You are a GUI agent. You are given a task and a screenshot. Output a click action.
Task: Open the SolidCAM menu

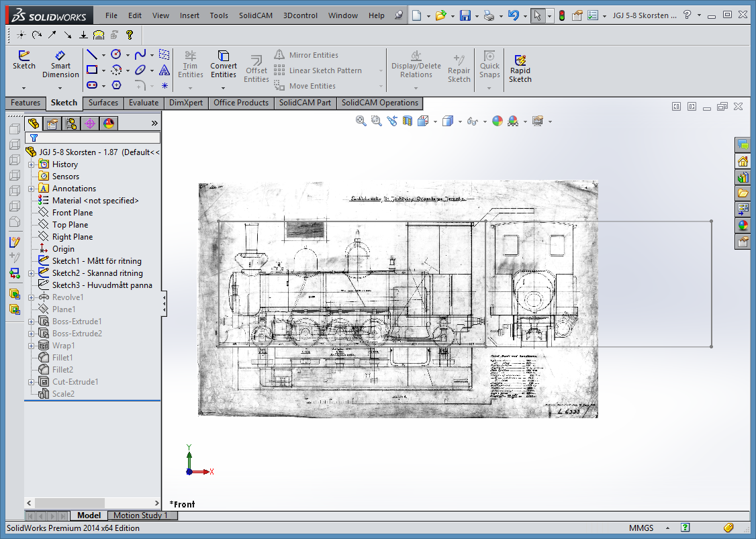pos(256,15)
